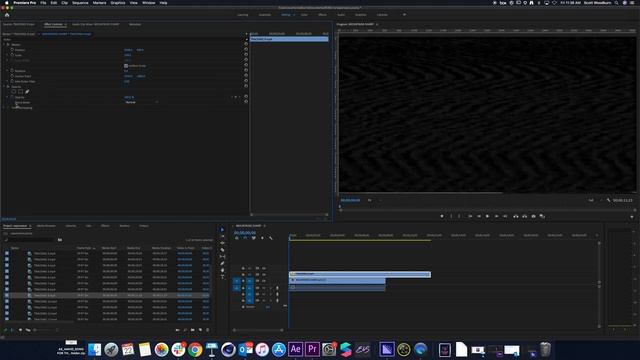Collapse the Opacity effect group

[x=4, y=87]
